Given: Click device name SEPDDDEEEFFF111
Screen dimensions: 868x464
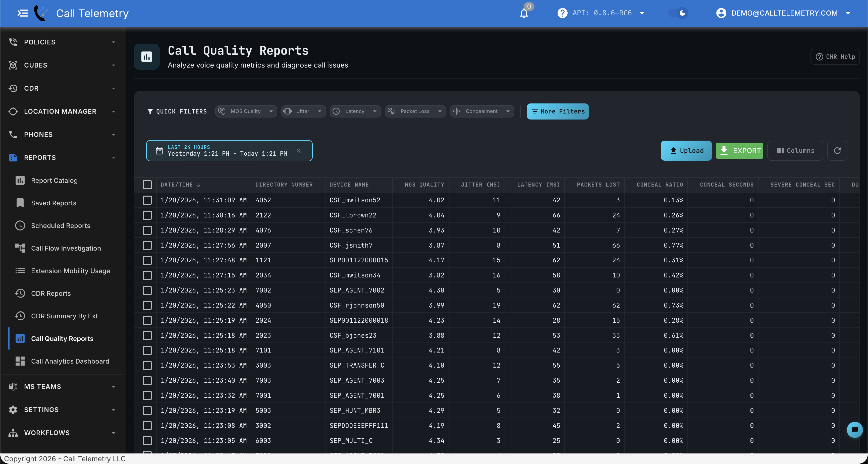Looking at the screenshot, I should (x=358, y=426).
